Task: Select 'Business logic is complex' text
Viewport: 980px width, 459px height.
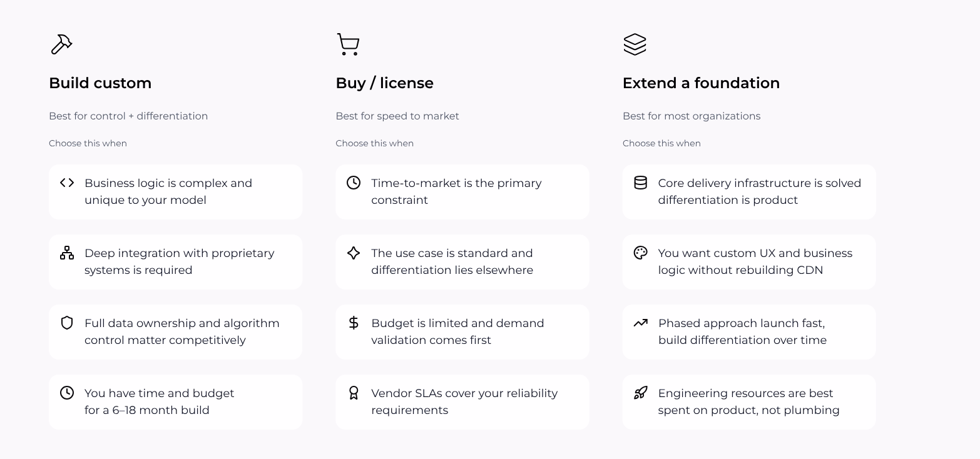Action: (156, 183)
